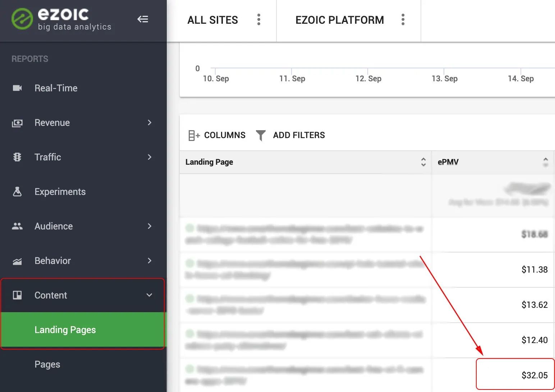Click the filter funnel icon
This screenshot has width=555, height=392.
coord(261,136)
